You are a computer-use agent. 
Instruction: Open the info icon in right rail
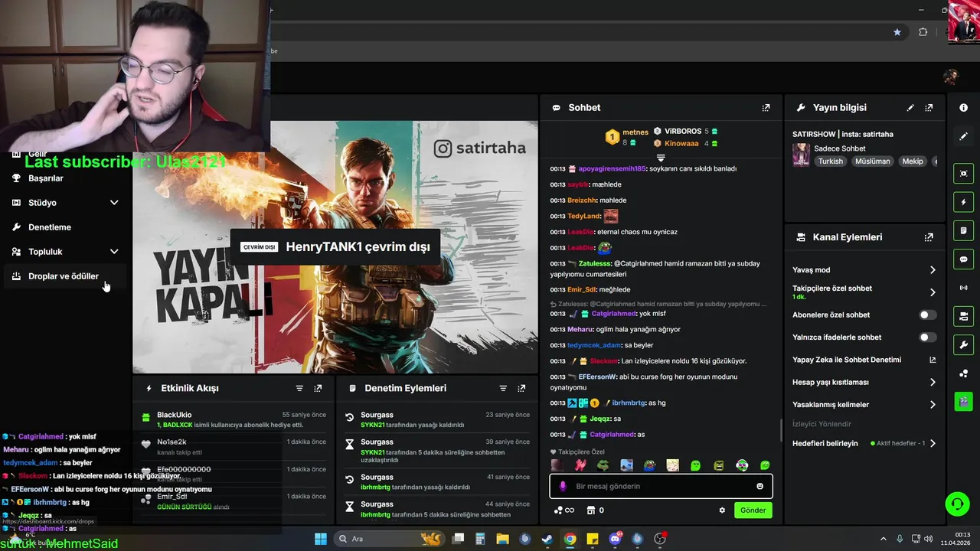963,108
